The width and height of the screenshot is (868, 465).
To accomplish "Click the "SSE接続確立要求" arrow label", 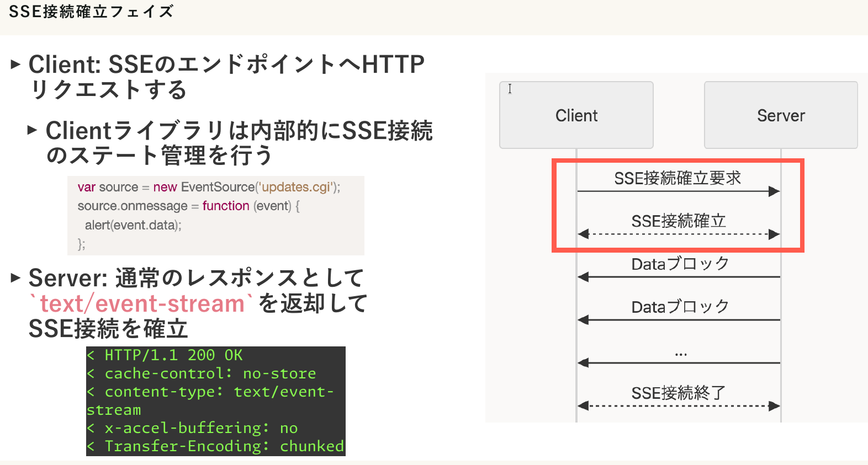I will (x=678, y=178).
